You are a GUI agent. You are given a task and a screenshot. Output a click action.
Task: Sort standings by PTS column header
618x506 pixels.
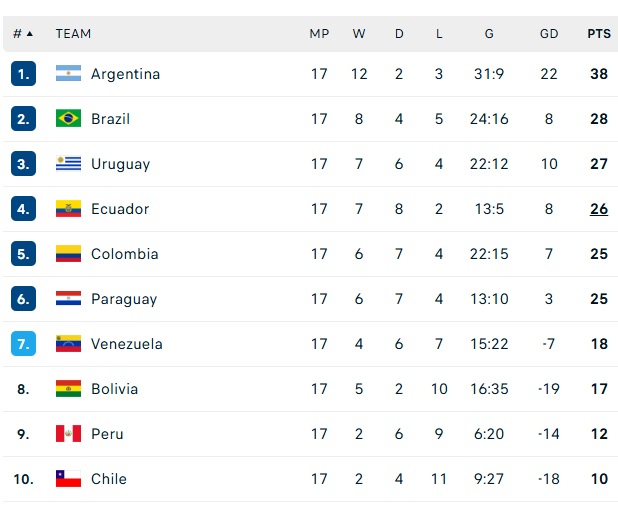598,33
